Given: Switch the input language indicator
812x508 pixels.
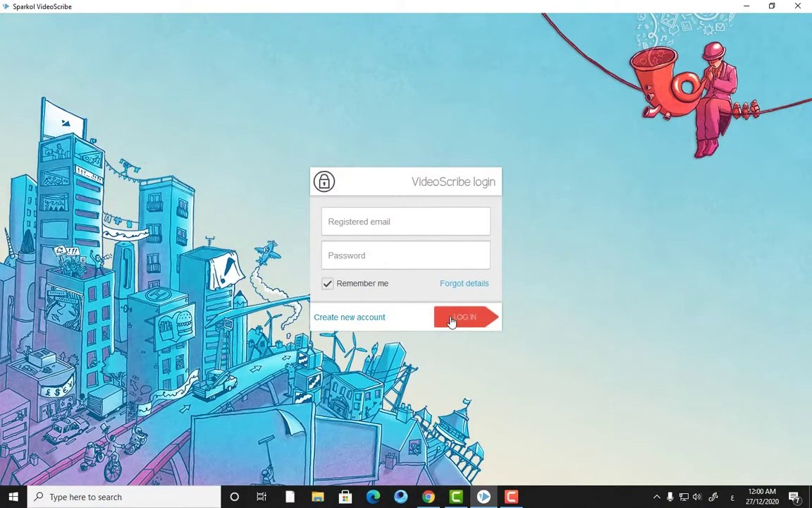Looking at the screenshot, I should pos(732,497).
